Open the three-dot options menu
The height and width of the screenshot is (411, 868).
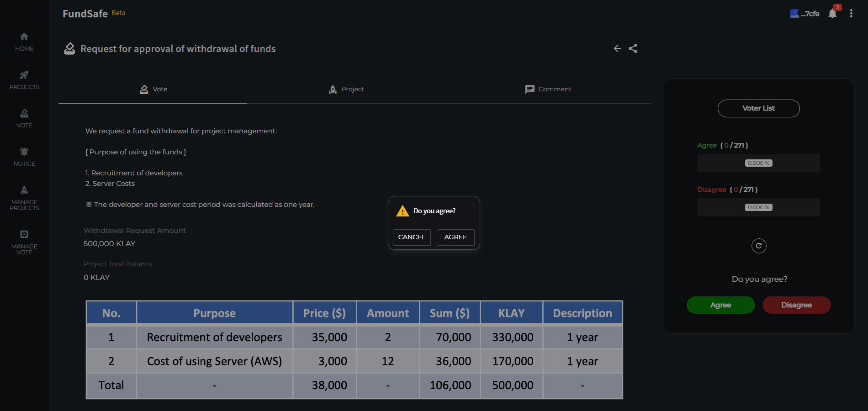851,14
